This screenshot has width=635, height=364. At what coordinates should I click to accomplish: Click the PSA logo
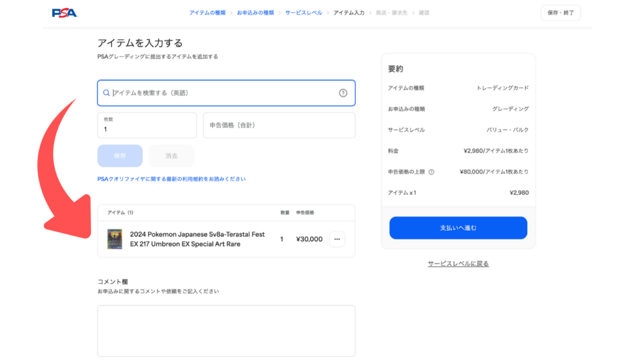pos(64,13)
